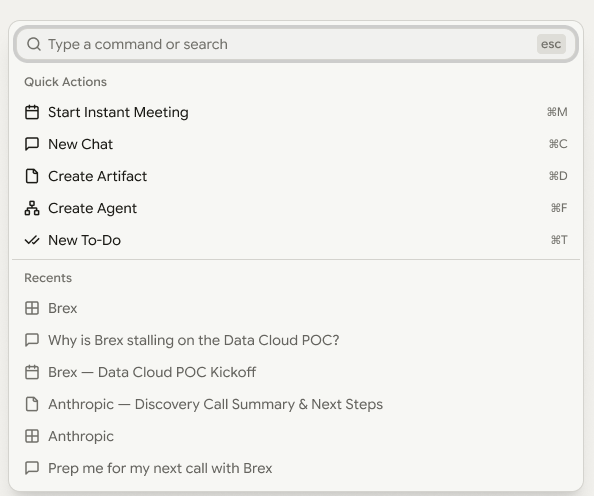594x496 pixels.
Task: Select Start Instant Meeting
Action: [296, 112]
